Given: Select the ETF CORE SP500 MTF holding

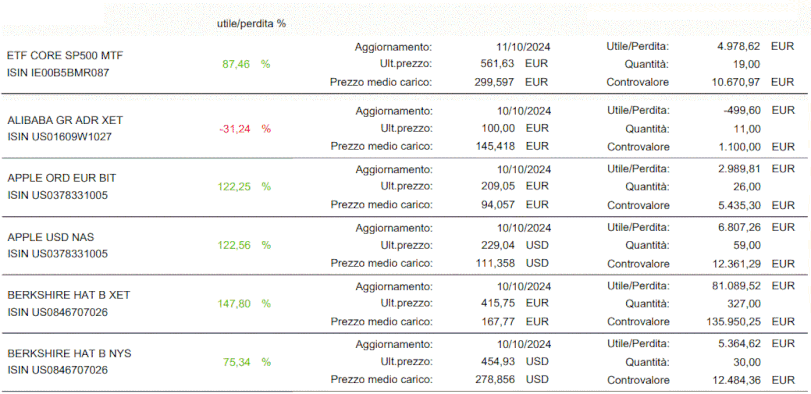Looking at the screenshot, I should pyautogui.click(x=65, y=55).
